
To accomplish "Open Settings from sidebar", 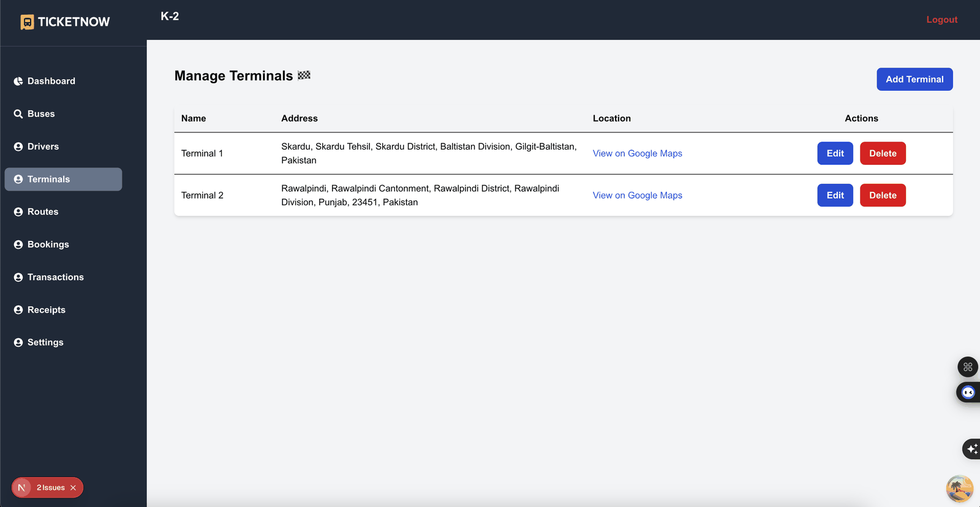I will 63,342.
